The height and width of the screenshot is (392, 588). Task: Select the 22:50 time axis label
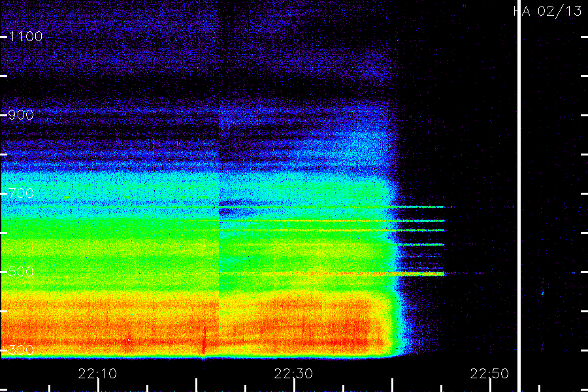tap(489, 374)
